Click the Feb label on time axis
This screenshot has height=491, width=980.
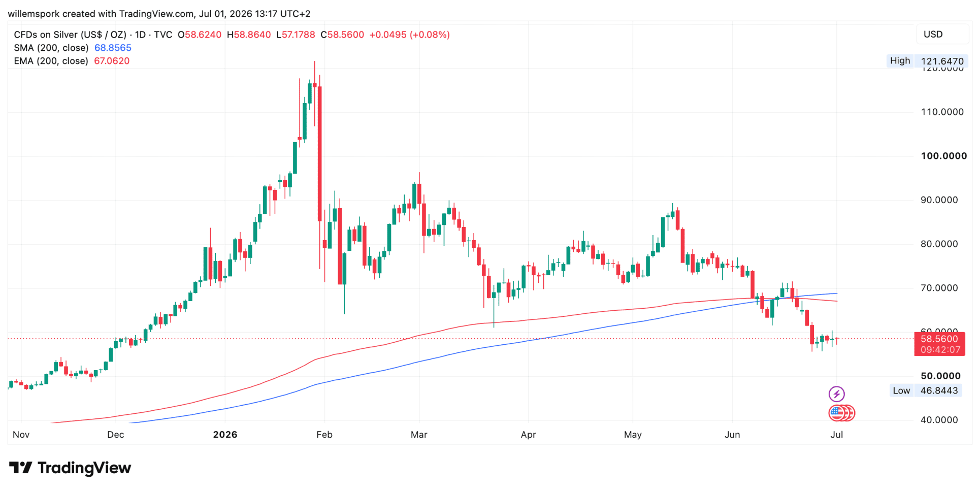324,435
